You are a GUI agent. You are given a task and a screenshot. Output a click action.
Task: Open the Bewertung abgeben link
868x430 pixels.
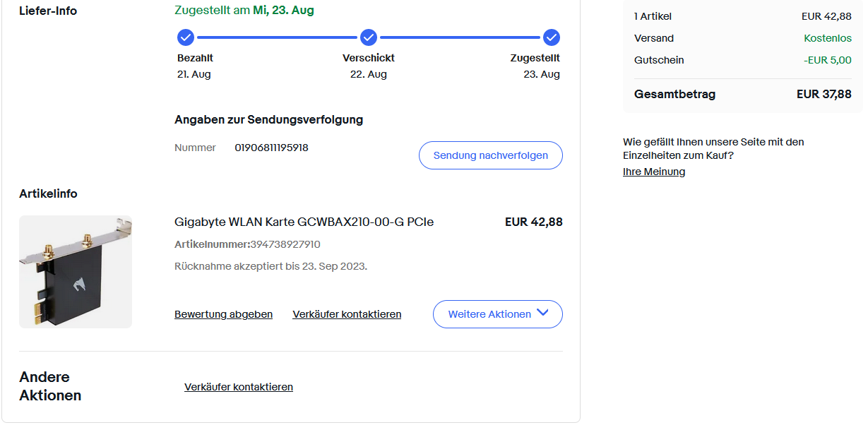pos(223,314)
